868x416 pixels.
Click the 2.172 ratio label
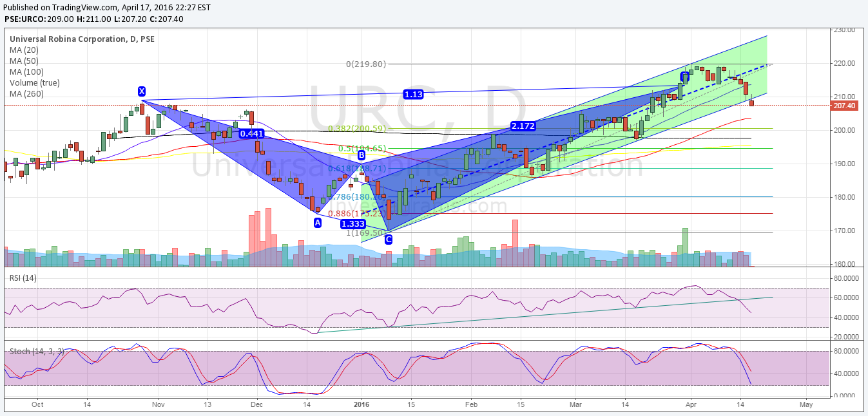523,126
